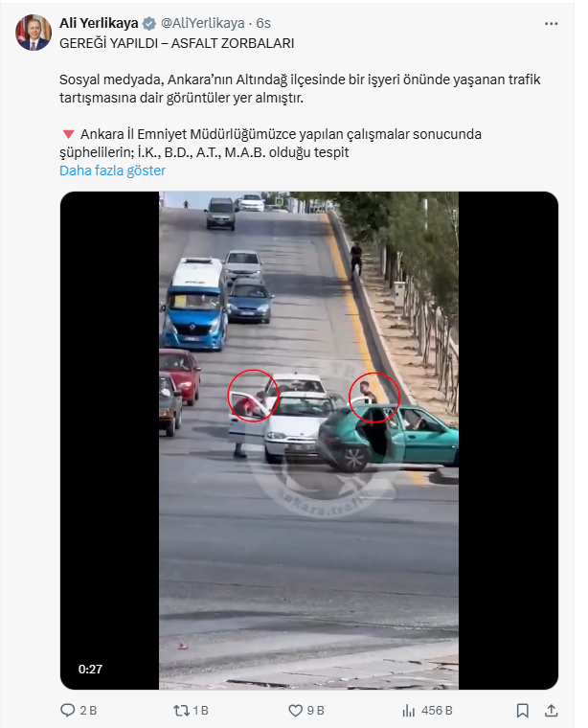
Task: Open the share upload icon
Action: (551, 711)
